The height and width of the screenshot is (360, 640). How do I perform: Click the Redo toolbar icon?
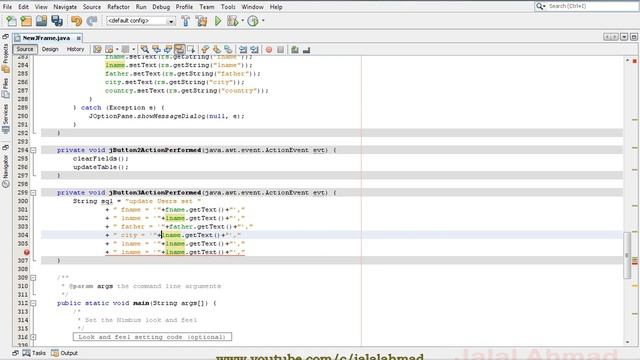tap(92, 21)
